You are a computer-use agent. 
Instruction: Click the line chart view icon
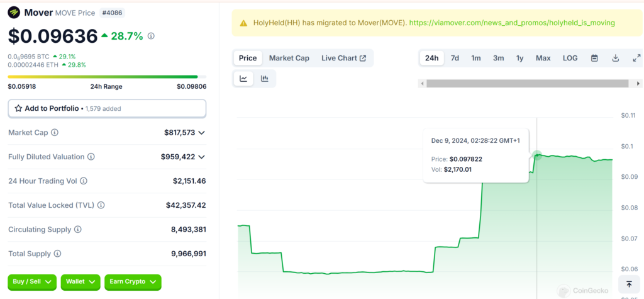[x=243, y=79]
